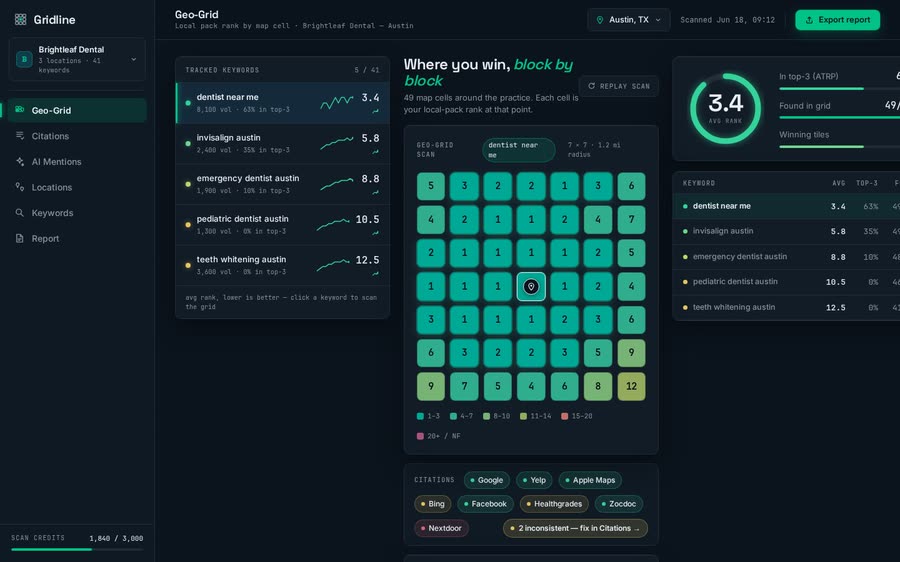This screenshot has height=562, width=900.
Task: Open the dentist near me scan selector
Action: coord(518,150)
